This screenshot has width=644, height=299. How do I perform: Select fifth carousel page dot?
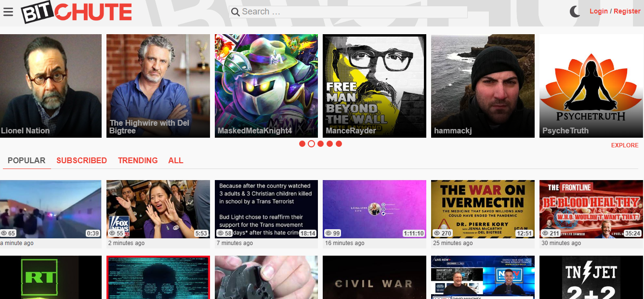pos(339,144)
